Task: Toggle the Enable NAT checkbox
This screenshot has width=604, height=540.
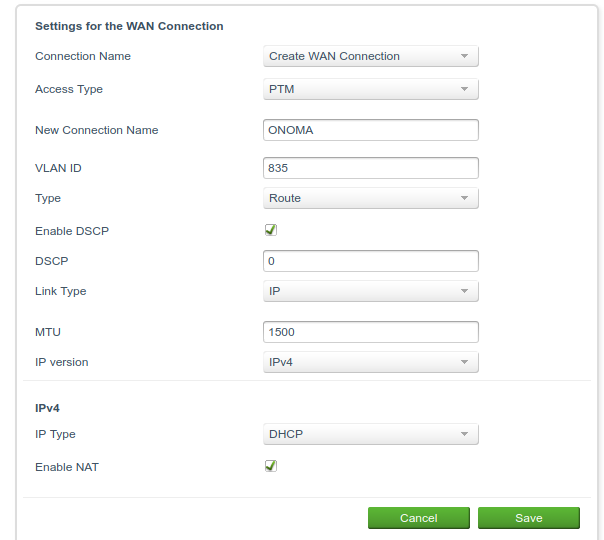Action: click(x=271, y=466)
